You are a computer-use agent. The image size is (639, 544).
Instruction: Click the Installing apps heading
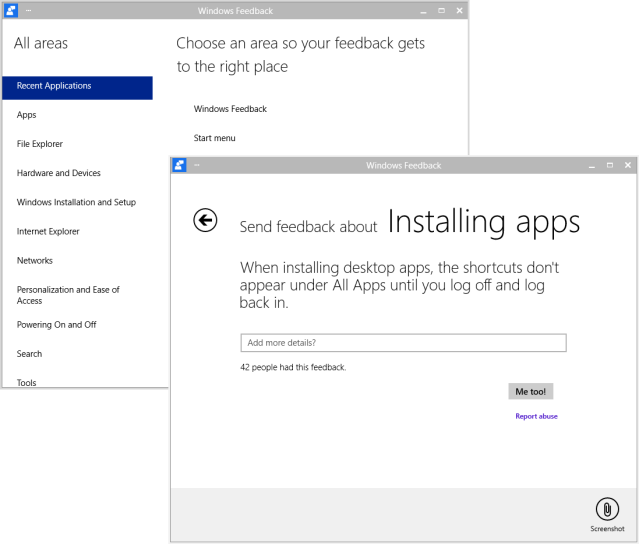[x=483, y=222]
